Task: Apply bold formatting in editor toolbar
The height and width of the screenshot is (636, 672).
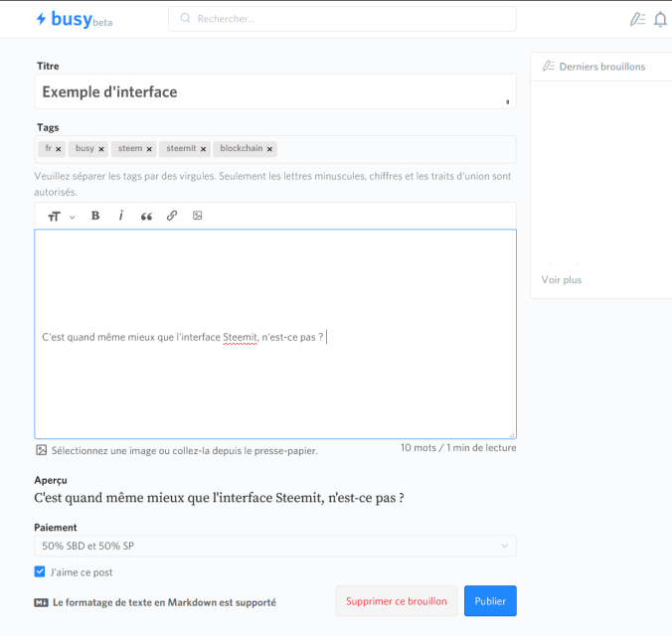Action: (95, 216)
